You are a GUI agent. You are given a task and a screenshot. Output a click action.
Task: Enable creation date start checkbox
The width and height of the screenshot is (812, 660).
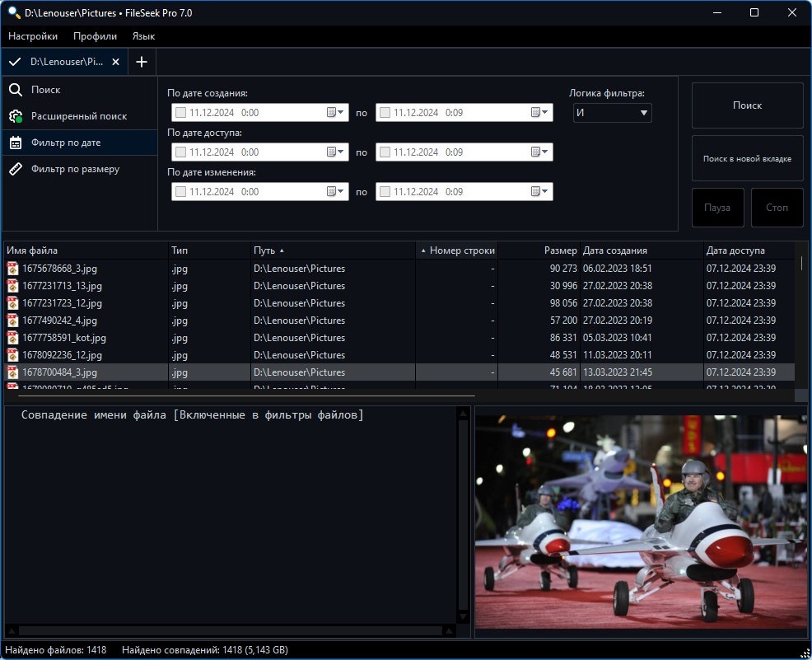pos(180,113)
